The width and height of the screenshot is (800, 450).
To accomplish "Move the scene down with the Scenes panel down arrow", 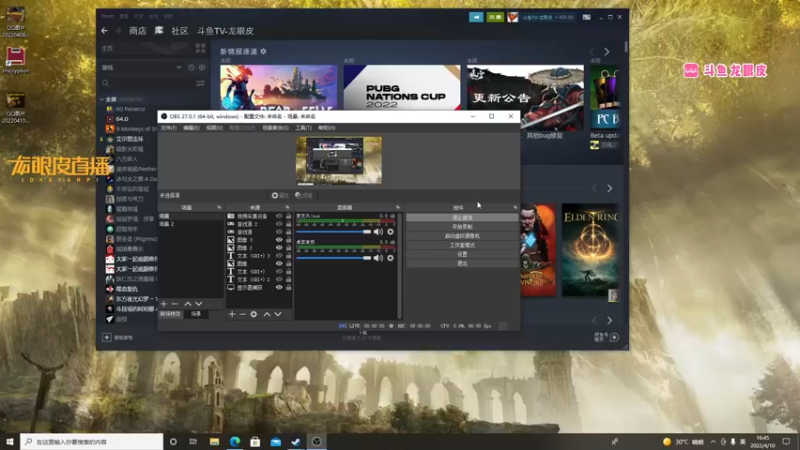I will point(199,304).
